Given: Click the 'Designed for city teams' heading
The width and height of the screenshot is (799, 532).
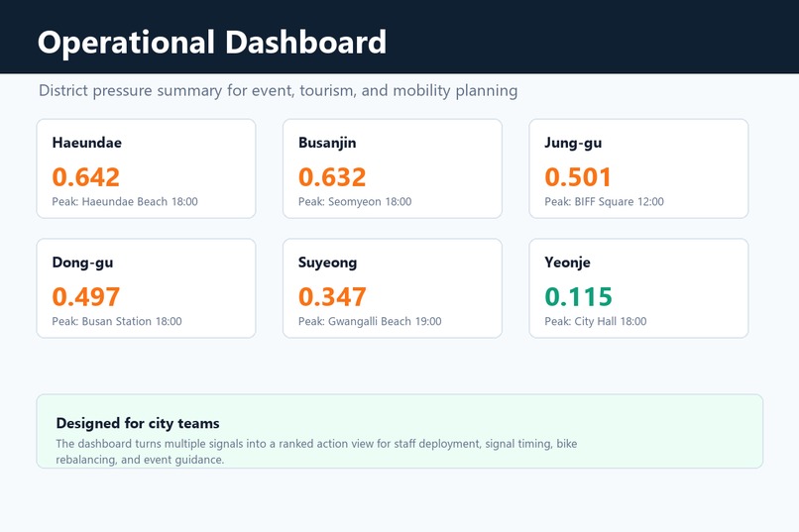Looking at the screenshot, I should tap(138, 424).
